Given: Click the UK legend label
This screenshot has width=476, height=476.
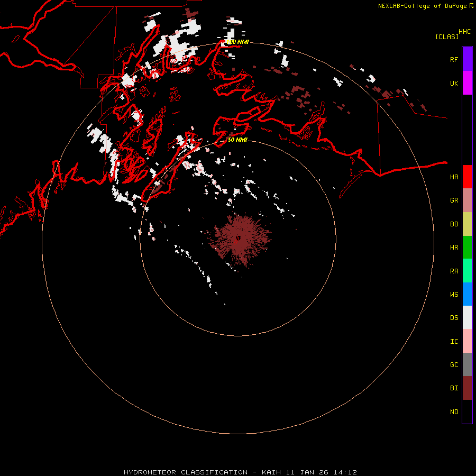Looking at the screenshot, I should 454,83.
